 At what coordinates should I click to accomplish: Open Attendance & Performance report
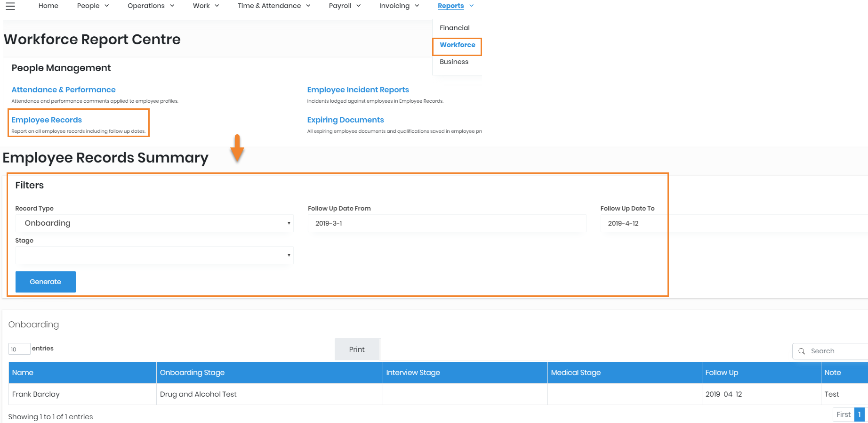click(64, 89)
